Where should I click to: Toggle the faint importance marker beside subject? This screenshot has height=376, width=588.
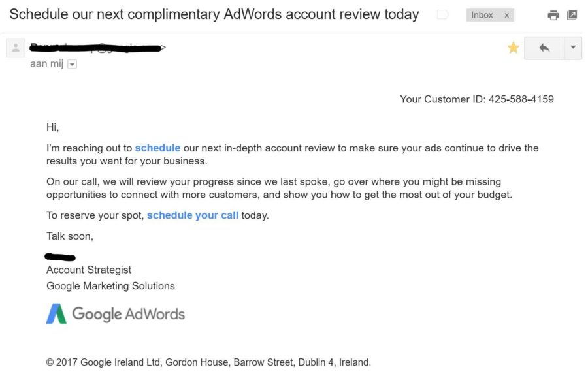(443, 14)
